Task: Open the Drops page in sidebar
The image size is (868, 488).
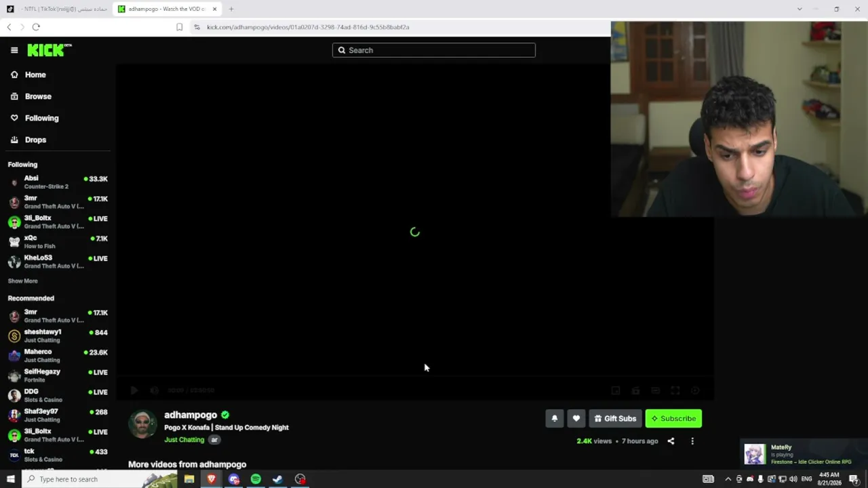Action: (28, 140)
